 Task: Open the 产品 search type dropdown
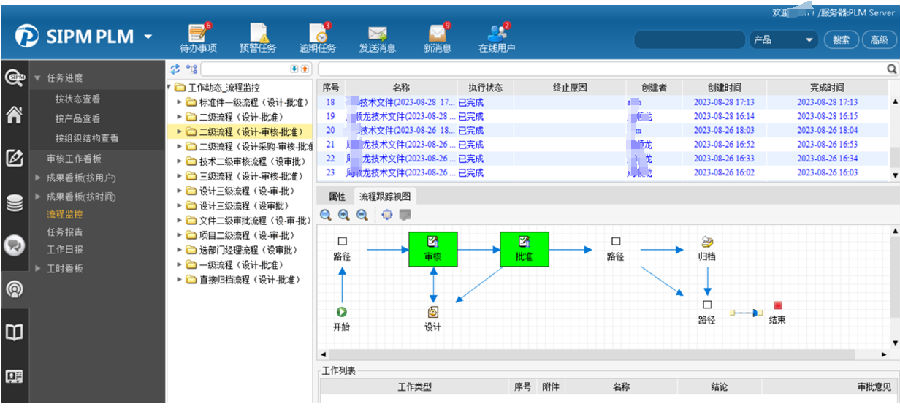coord(784,40)
